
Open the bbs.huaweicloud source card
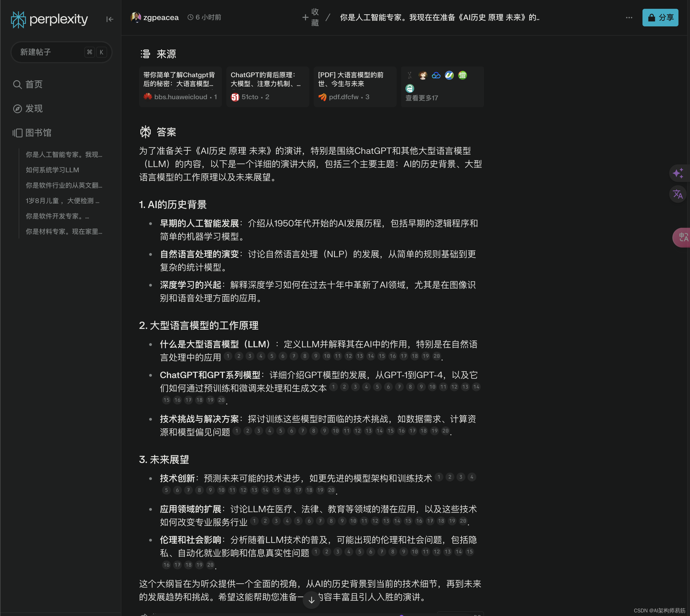(x=180, y=87)
